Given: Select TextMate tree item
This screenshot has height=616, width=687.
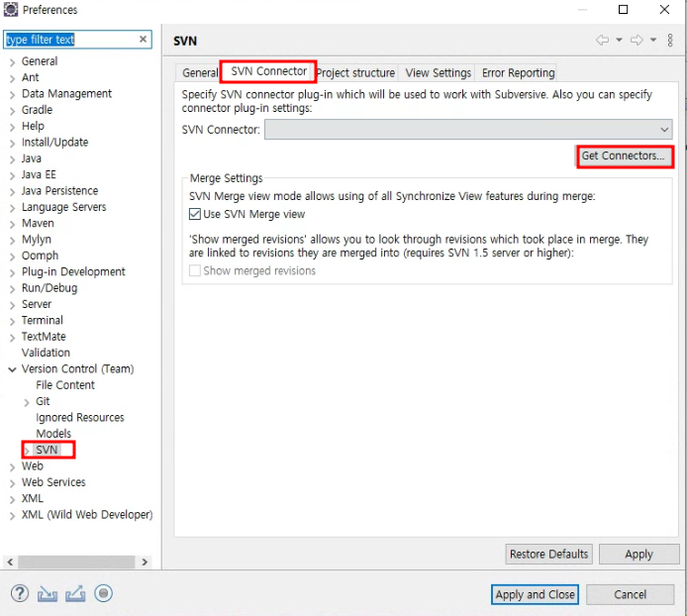Looking at the screenshot, I should 44,337.
